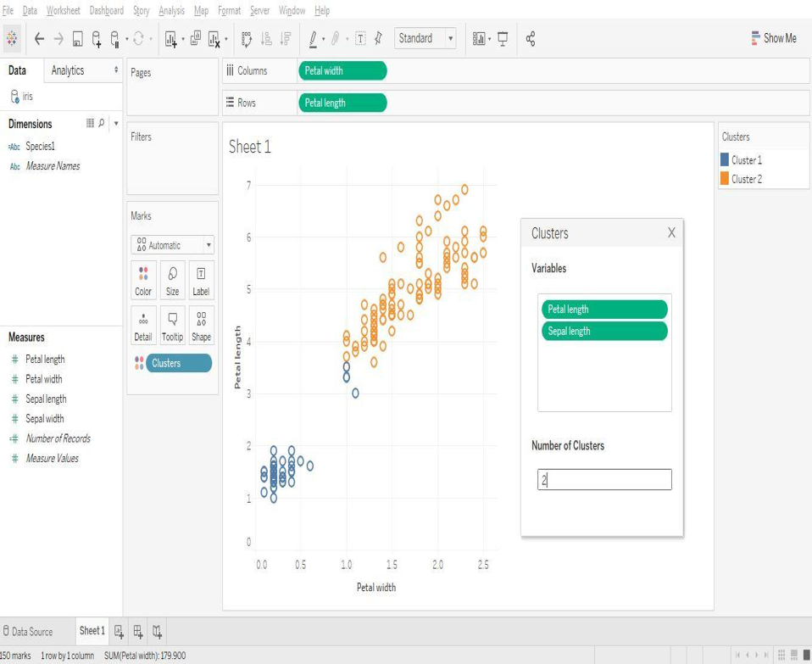Select the Shape mark property
Screen dimensions: 812x664
(200, 325)
